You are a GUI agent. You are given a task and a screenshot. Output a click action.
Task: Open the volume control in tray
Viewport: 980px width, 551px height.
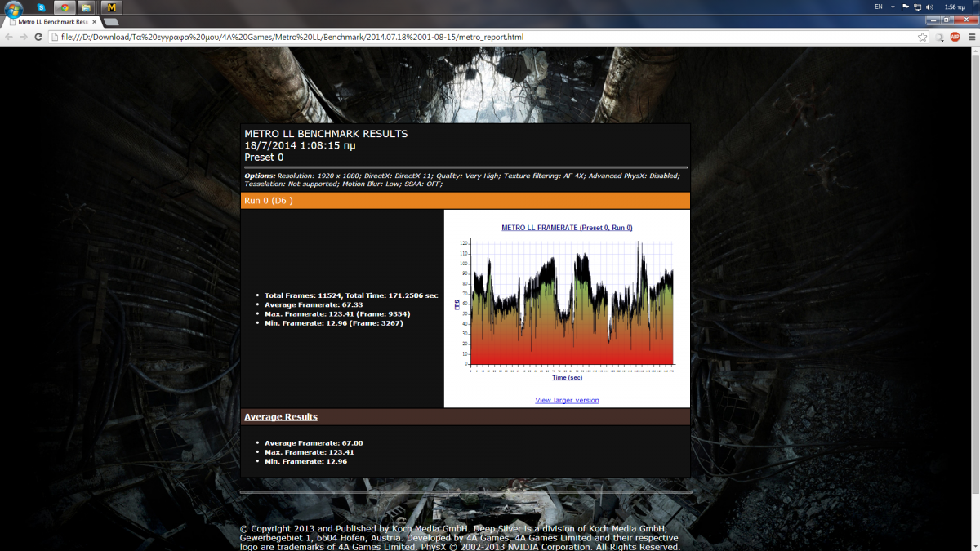click(x=929, y=7)
